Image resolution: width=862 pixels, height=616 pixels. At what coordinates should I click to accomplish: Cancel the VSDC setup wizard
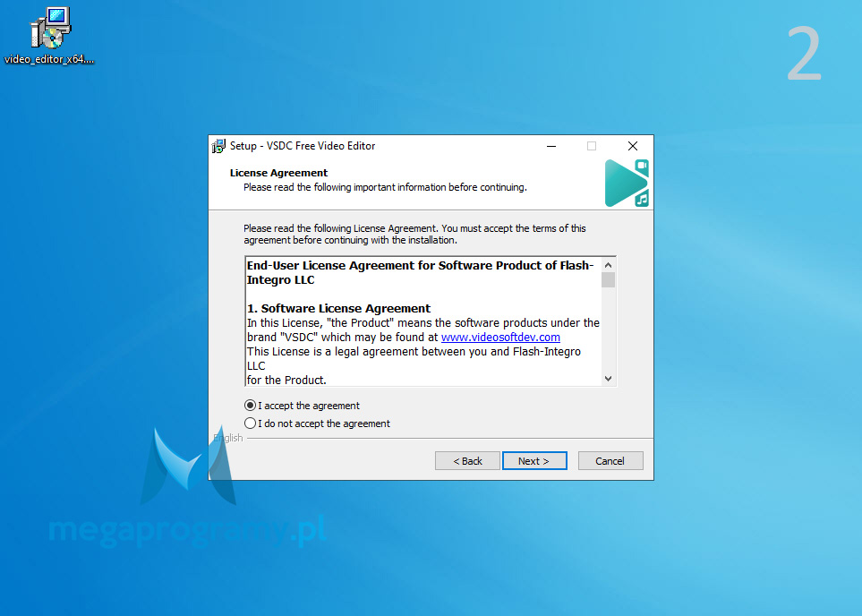(x=610, y=461)
